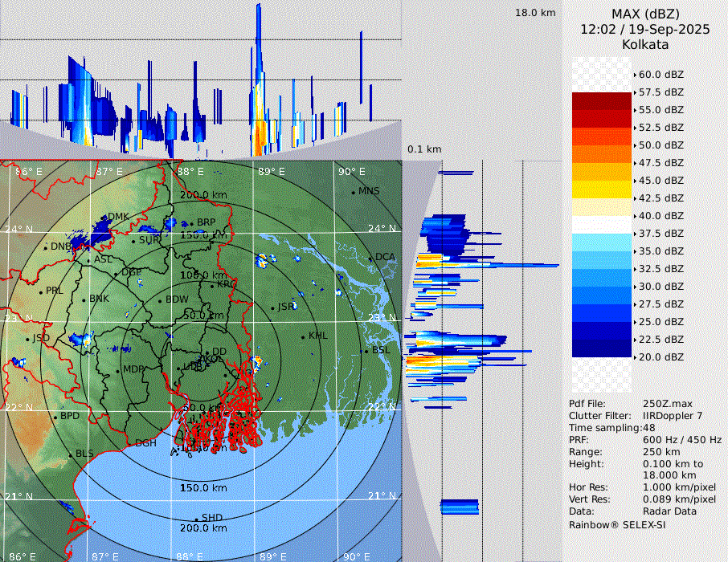The height and width of the screenshot is (562, 728).
Task: Select the BPD station marker
Action: tap(55, 417)
